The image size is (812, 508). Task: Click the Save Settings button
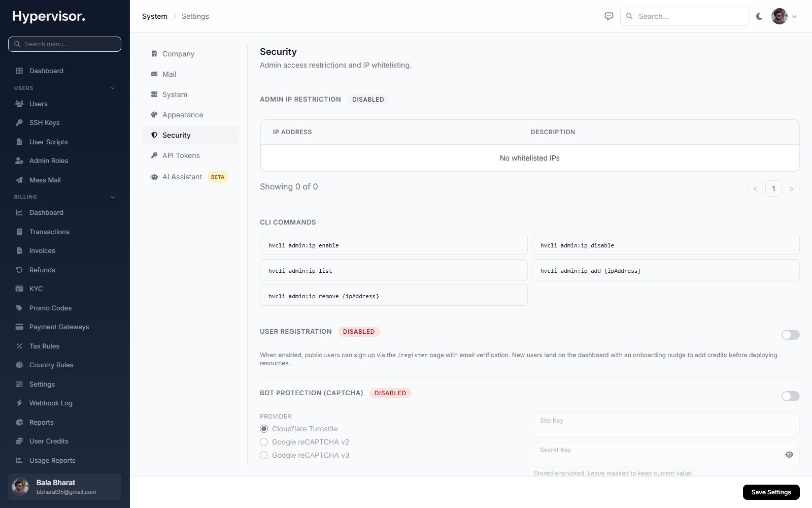[x=771, y=492]
